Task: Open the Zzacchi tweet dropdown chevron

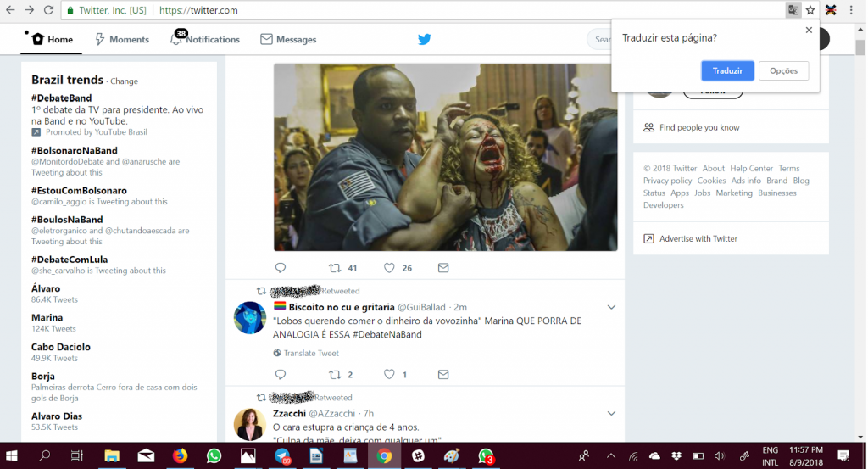Action: point(611,413)
